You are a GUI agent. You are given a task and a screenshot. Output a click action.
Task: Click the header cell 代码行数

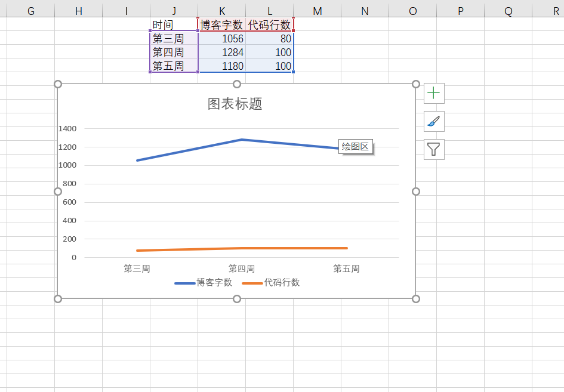tap(269, 24)
